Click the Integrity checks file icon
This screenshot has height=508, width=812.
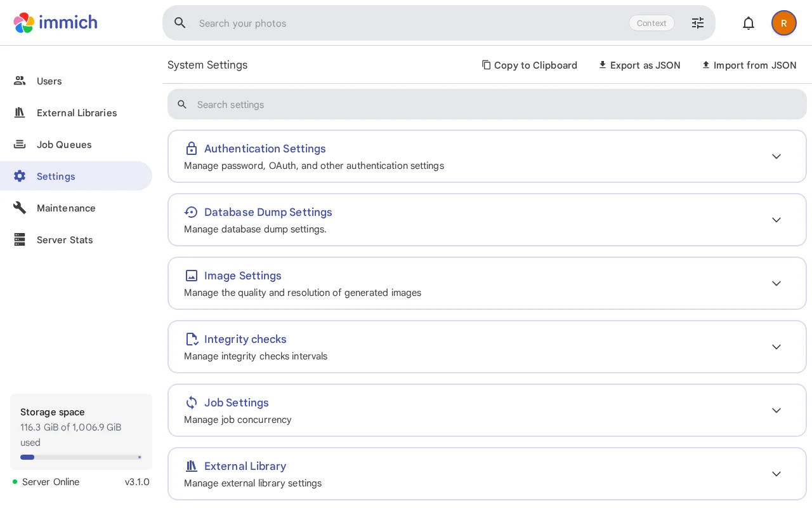click(x=192, y=339)
